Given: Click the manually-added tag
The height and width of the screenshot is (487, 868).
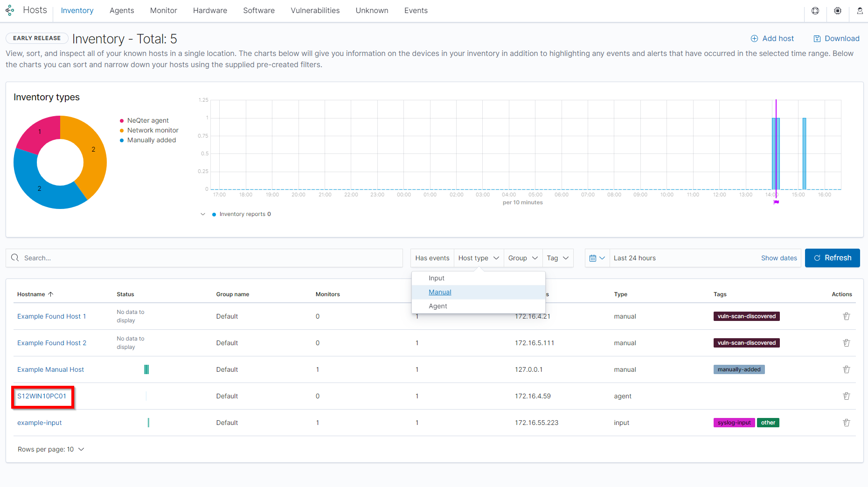Looking at the screenshot, I should (x=739, y=369).
